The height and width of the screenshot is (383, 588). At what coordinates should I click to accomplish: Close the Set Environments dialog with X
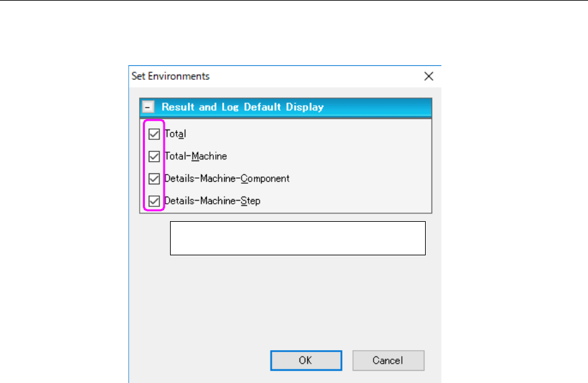[429, 76]
